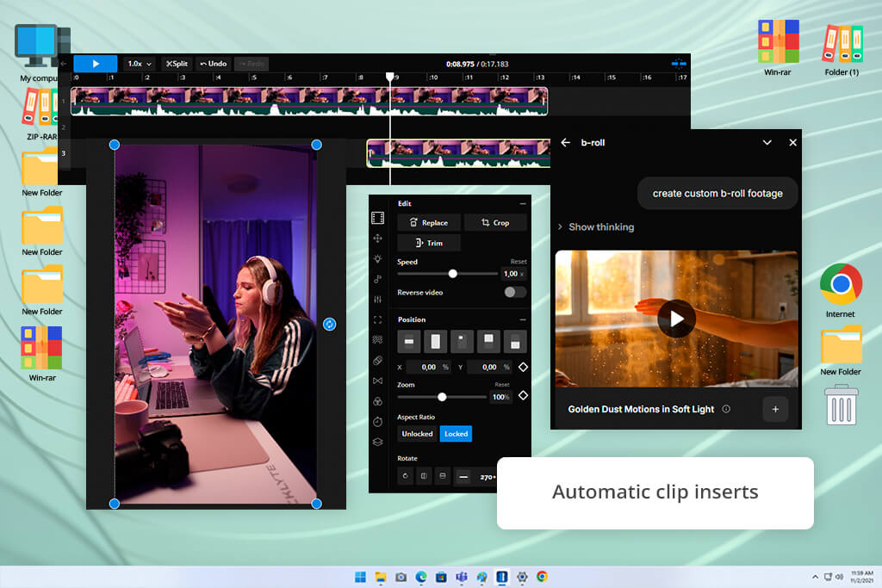
Task: Collapse the b-roll panel with chevron
Action: 767,143
